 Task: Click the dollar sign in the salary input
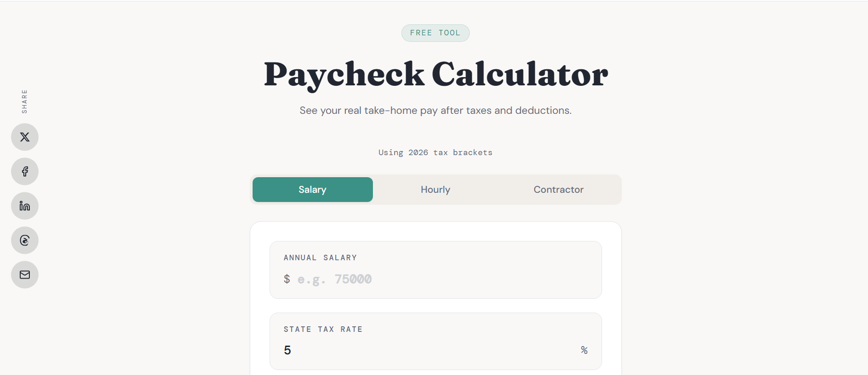point(287,279)
